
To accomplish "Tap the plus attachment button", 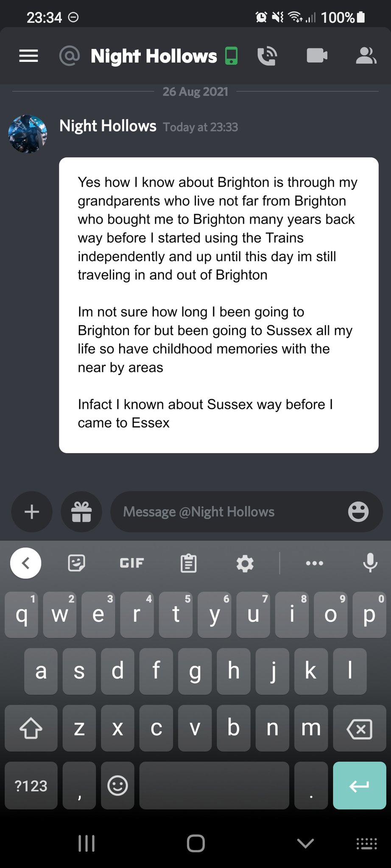I will pos(32,512).
